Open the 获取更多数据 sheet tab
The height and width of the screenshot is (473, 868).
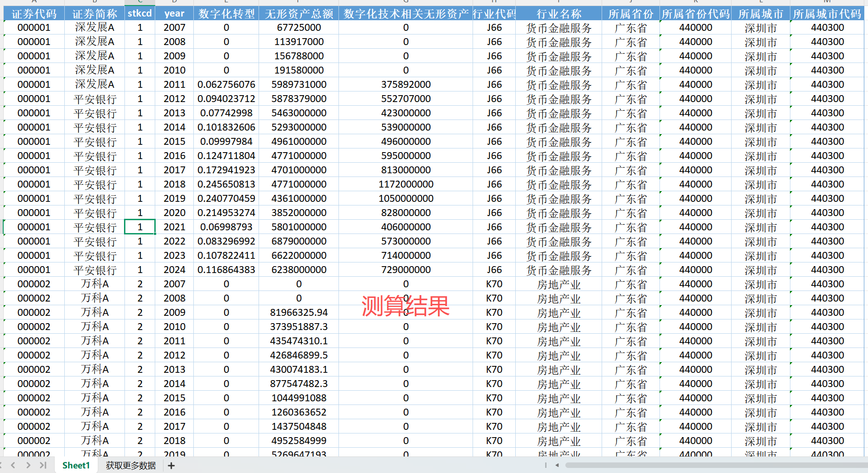(x=131, y=466)
